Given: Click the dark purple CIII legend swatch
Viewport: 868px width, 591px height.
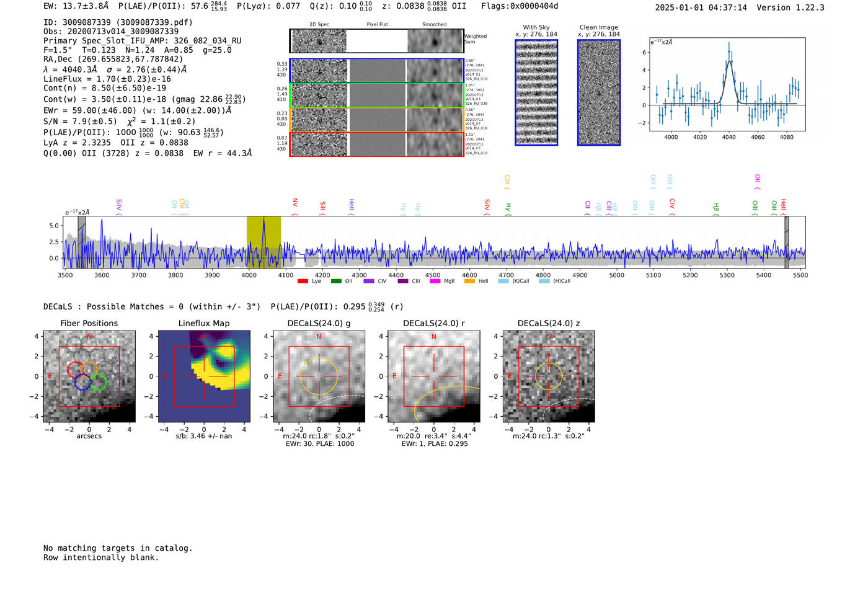Looking at the screenshot, I should click(x=403, y=281).
